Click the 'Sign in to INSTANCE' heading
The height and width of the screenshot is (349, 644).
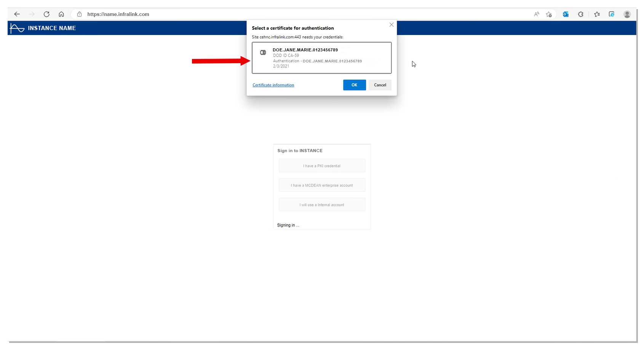pos(300,151)
